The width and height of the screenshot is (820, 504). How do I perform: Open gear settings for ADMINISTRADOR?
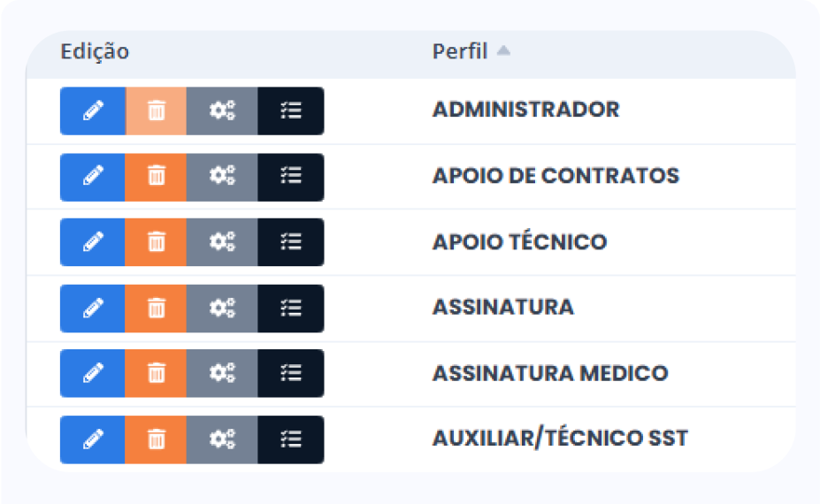tap(222, 111)
